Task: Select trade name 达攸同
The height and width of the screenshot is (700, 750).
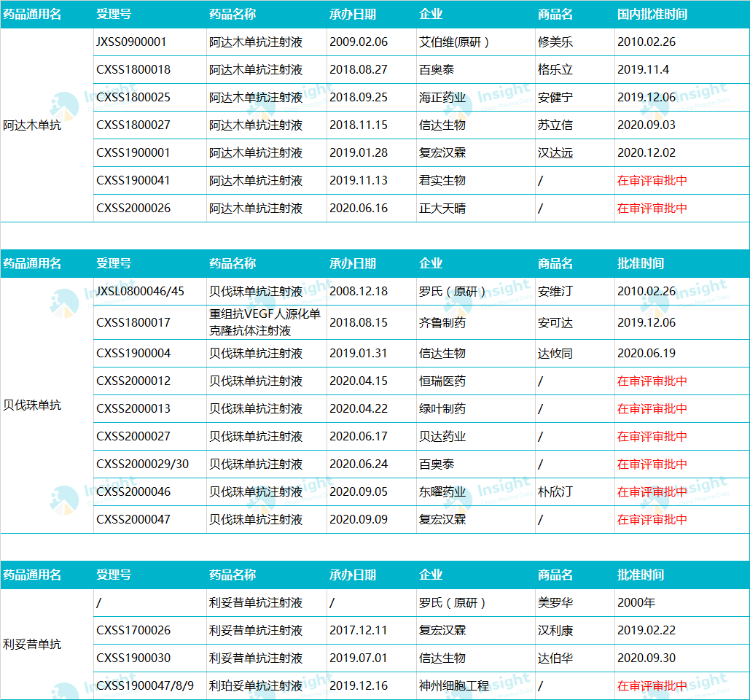Action: (555, 354)
